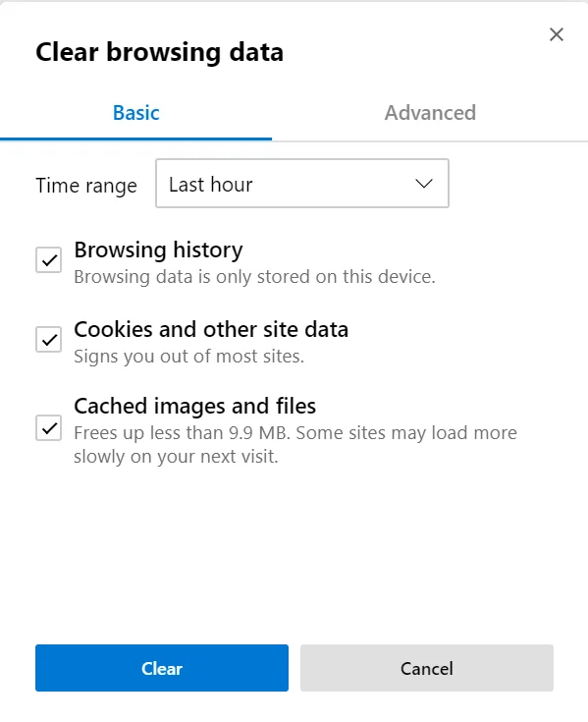Click 'Browsing data is only stored' description
This screenshot has height=722, width=588.
[254, 277]
